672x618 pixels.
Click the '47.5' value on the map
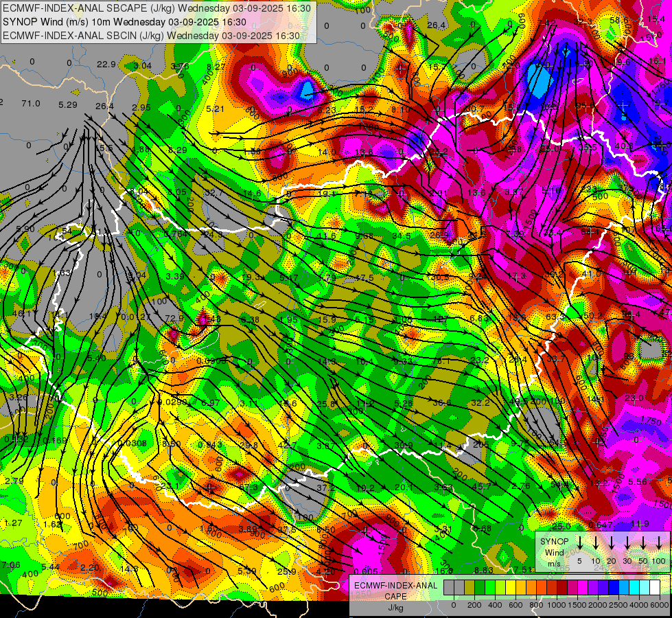click(x=364, y=278)
